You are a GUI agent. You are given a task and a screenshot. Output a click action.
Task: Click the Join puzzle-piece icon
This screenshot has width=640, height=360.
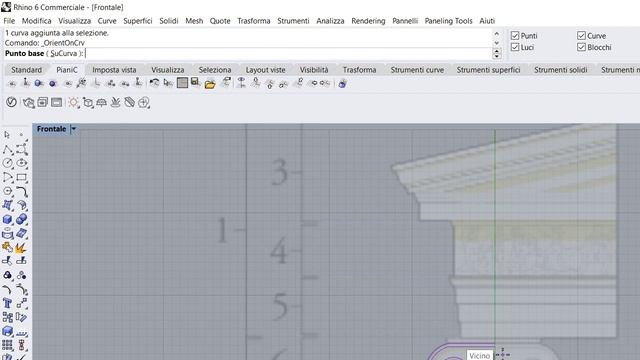pyautogui.click(x=7, y=247)
